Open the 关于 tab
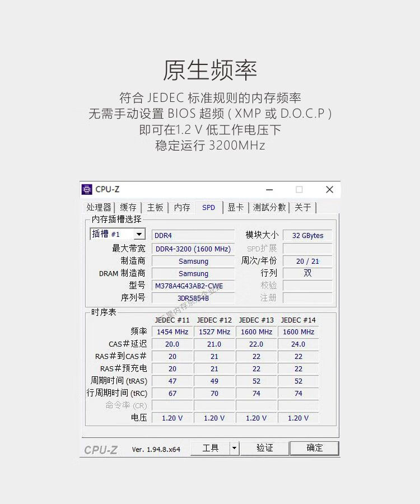The width and height of the screenshot is (420, 504). coord(303,207)
